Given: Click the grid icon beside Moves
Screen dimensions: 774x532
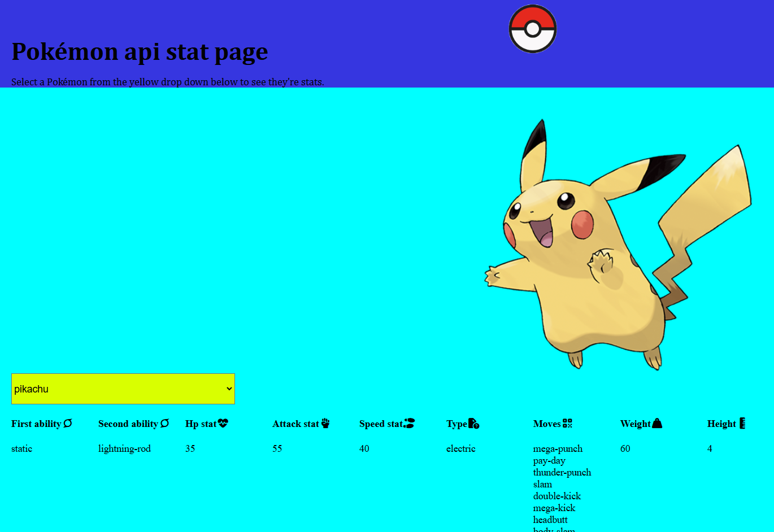Looking at the screenshot, I should pyautogui.click(x=568, y=423).
